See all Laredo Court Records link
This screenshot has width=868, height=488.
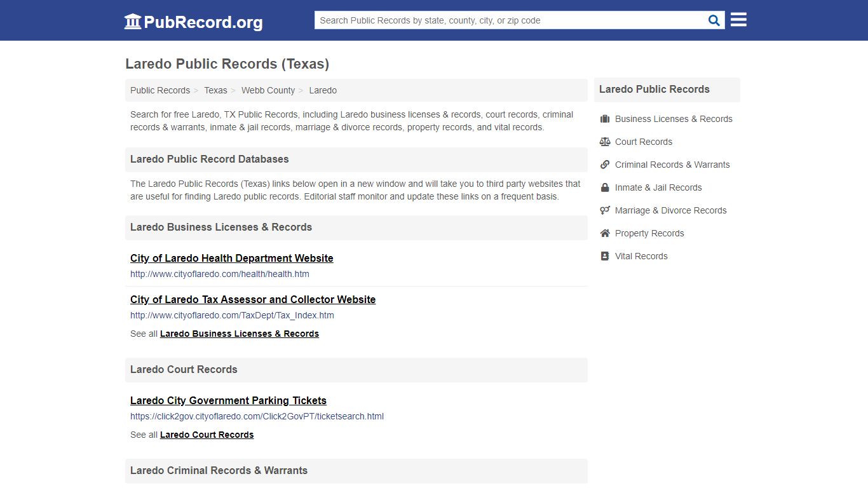(207, 435)
